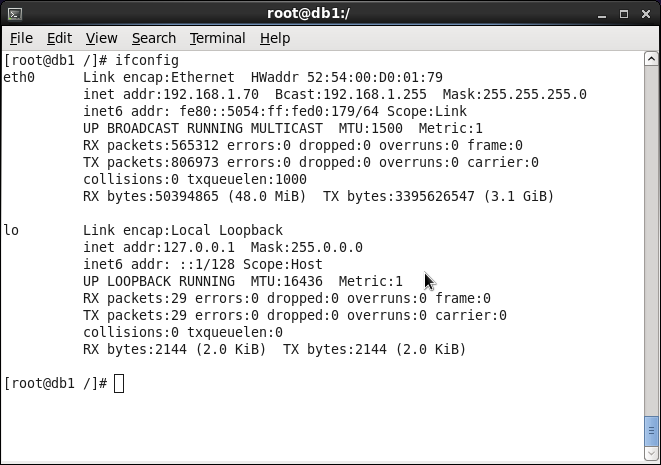Open the File menu

coord(21,38)
